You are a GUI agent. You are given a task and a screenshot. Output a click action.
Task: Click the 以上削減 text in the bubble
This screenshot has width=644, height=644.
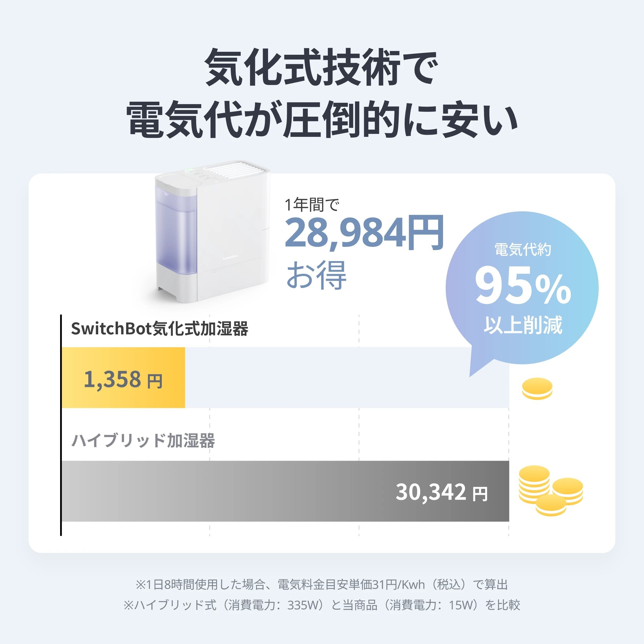pos(523,325)
